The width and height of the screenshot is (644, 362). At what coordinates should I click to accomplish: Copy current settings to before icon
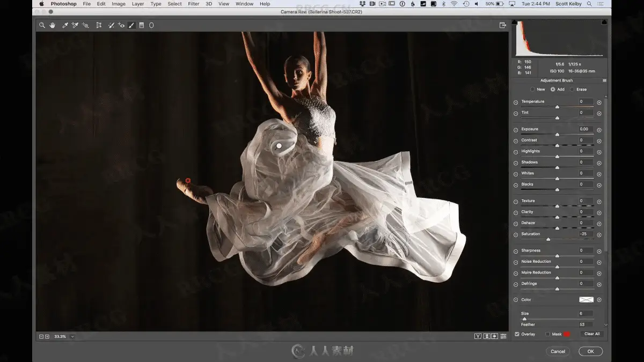[x=495, y=336]
